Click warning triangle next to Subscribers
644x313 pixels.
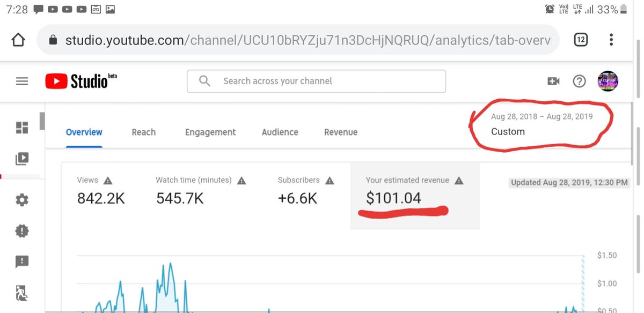click(330, 181)
